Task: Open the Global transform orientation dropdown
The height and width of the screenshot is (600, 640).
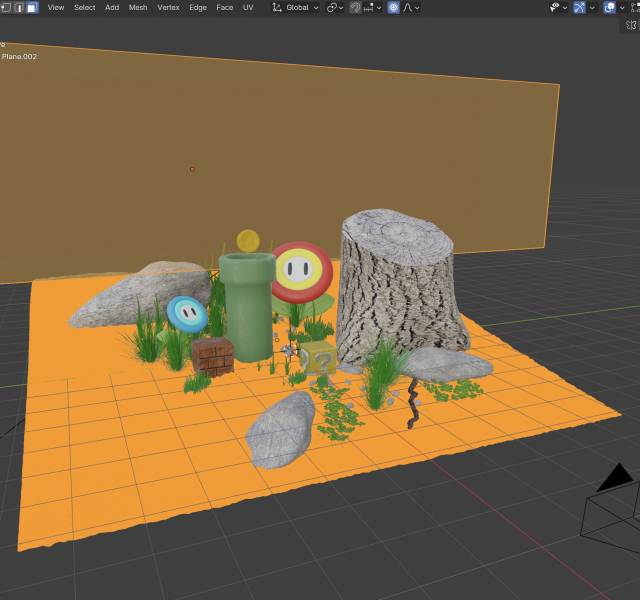Action: click(295, 7)
